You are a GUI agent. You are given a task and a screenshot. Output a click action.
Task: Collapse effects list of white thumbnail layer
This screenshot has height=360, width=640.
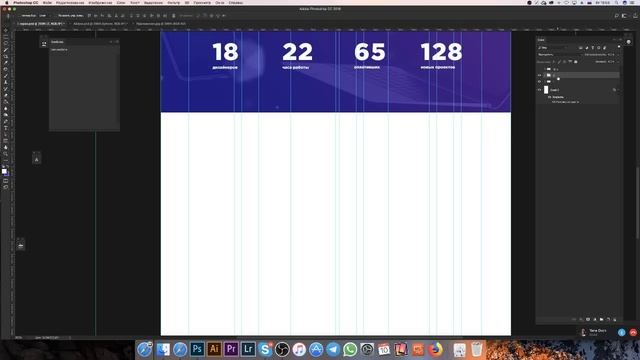(618, 90)
